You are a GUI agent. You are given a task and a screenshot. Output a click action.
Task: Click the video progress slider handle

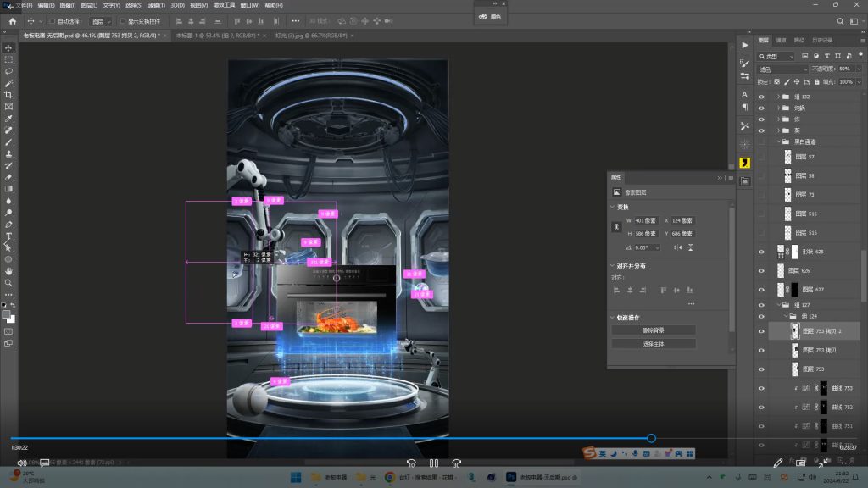pyautogui.click(x=651, y=438)
